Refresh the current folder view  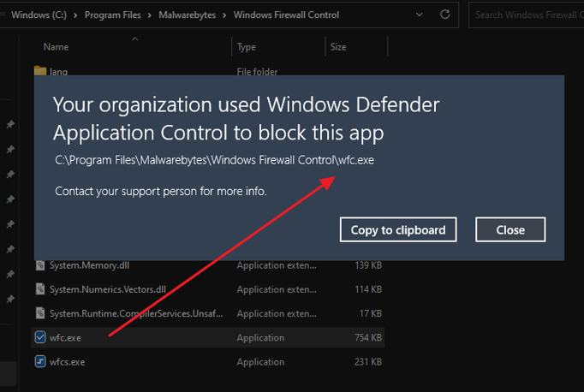445,15
